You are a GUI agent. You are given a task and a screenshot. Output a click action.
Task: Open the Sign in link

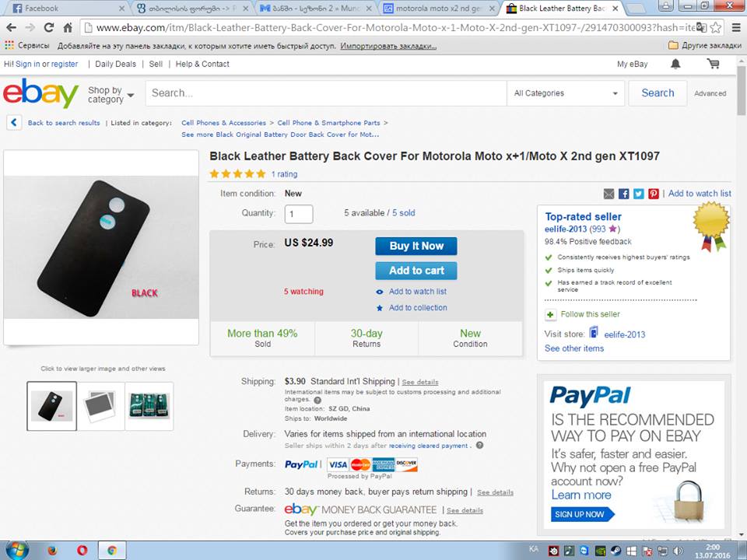tap(28, 64)
